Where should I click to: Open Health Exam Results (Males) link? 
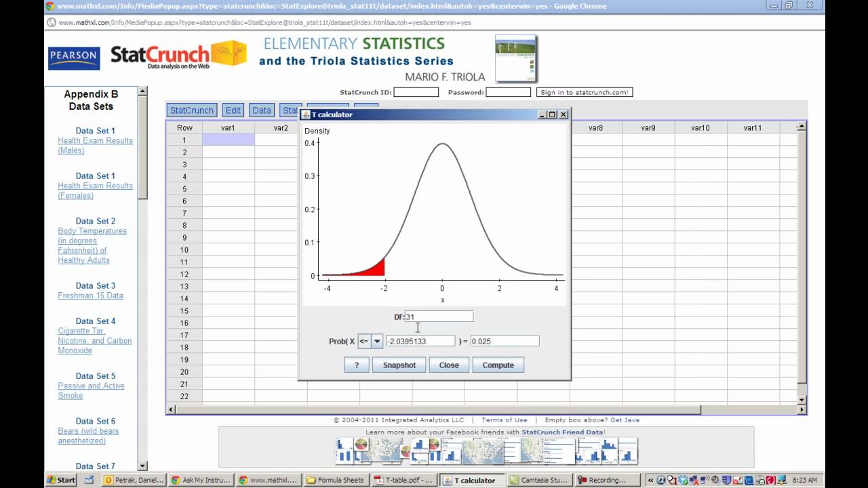(x=95, y=146)
